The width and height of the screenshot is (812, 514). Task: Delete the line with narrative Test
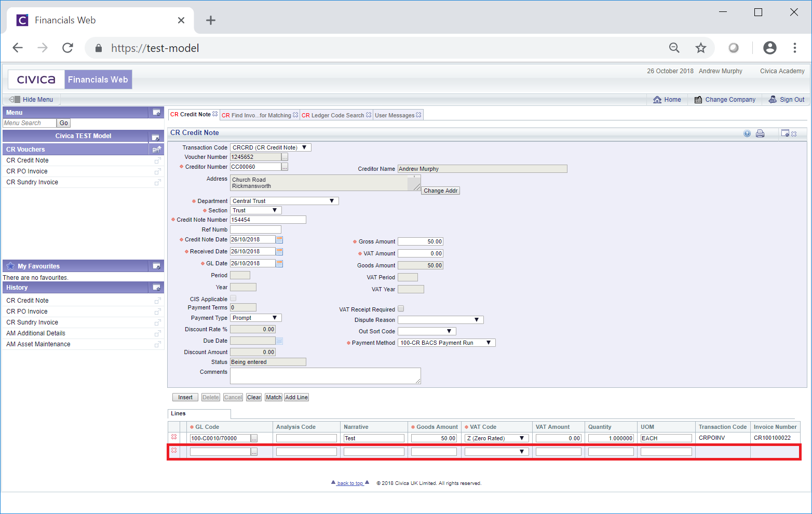pyautogui.click(x=174, y=437)
